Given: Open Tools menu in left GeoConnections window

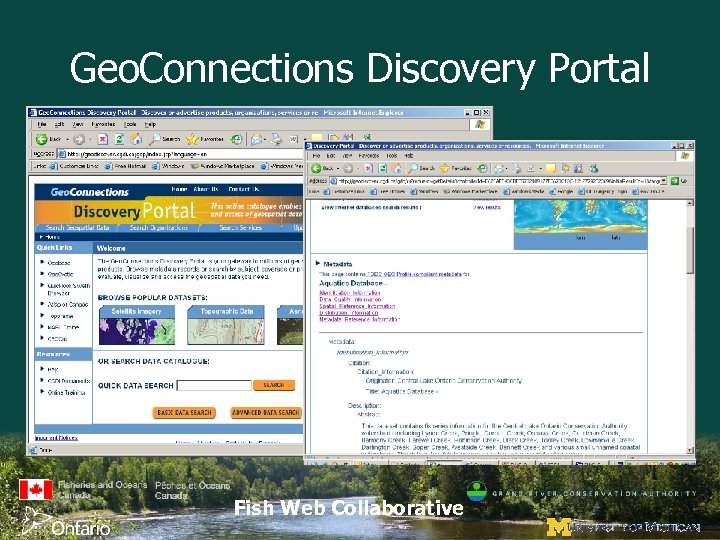Looking at the screenshot, I should tap(130, 124).
